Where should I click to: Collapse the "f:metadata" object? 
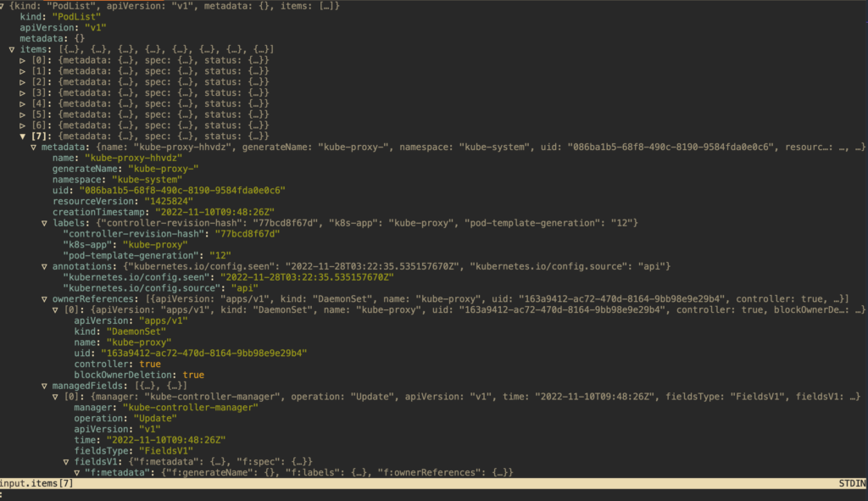pyautogui.click(x=77, y=473)
